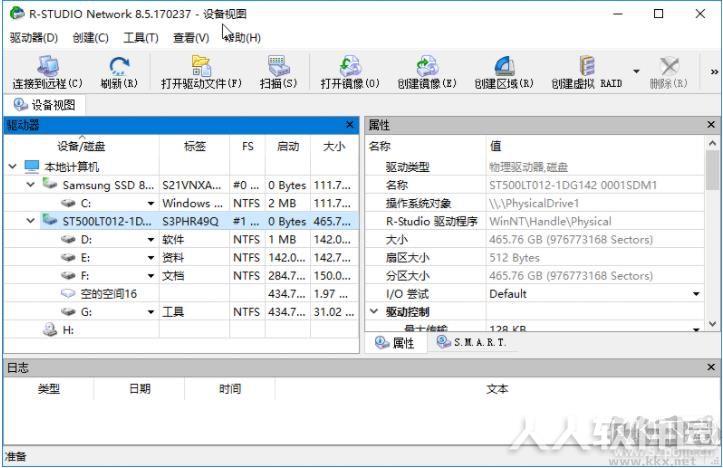Select the ST500LT012 hard drive icon
The width and height of the screenshot is (723, 468).
click(49, 220)
